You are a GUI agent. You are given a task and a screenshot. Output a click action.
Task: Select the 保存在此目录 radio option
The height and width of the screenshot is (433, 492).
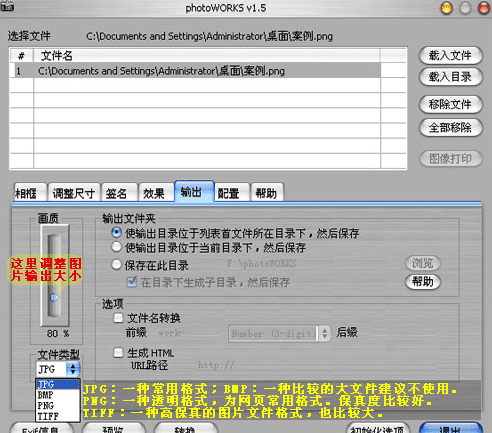click(x=116, y=265)
